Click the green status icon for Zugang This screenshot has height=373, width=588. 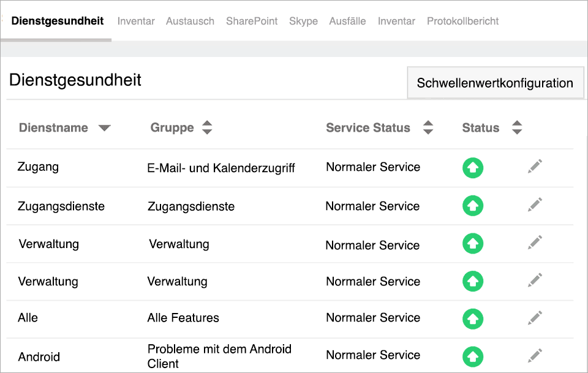(x=473, y=166)
